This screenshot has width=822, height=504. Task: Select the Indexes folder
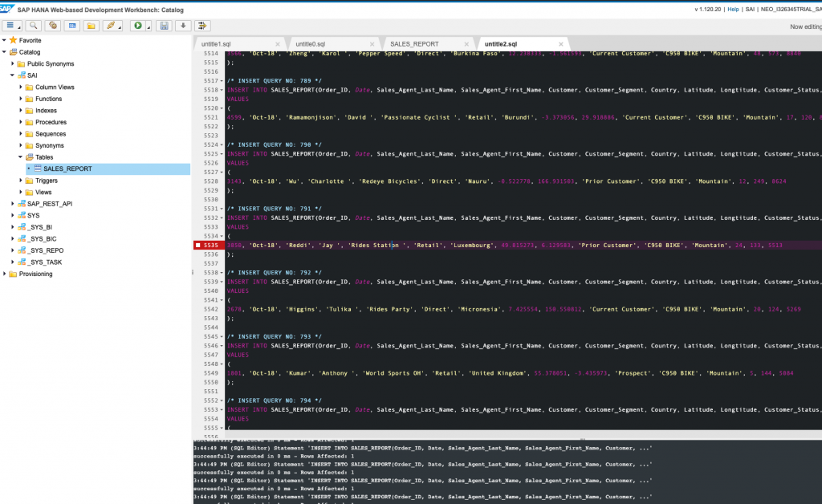[46, 111]
